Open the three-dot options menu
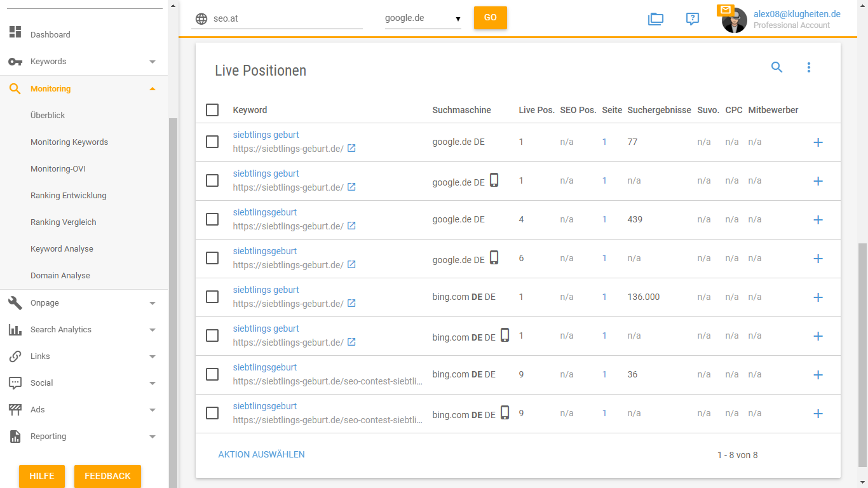Viewport: 868px width, 488px height. (x=808, y=67)
